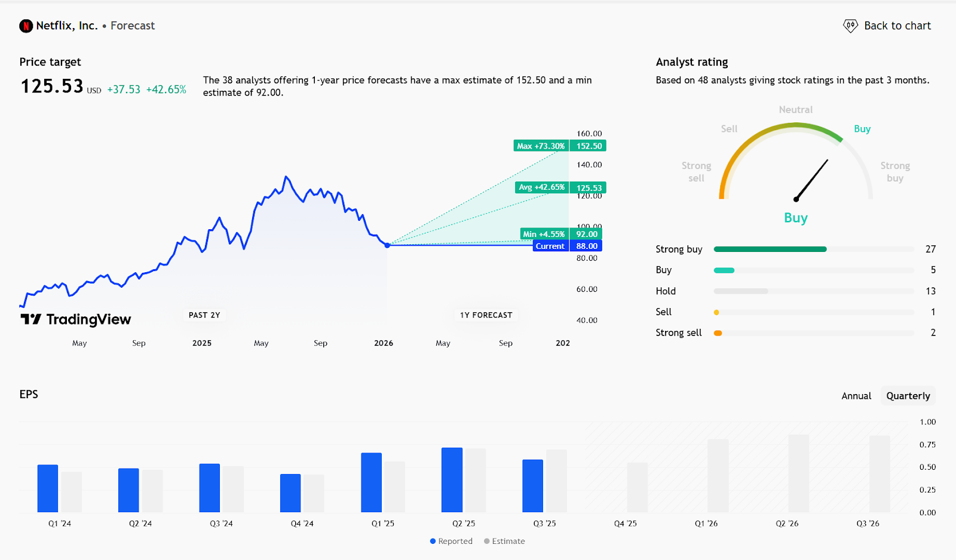
Task: Switch EPS view to Annual
Action: (x=856, y=396)
